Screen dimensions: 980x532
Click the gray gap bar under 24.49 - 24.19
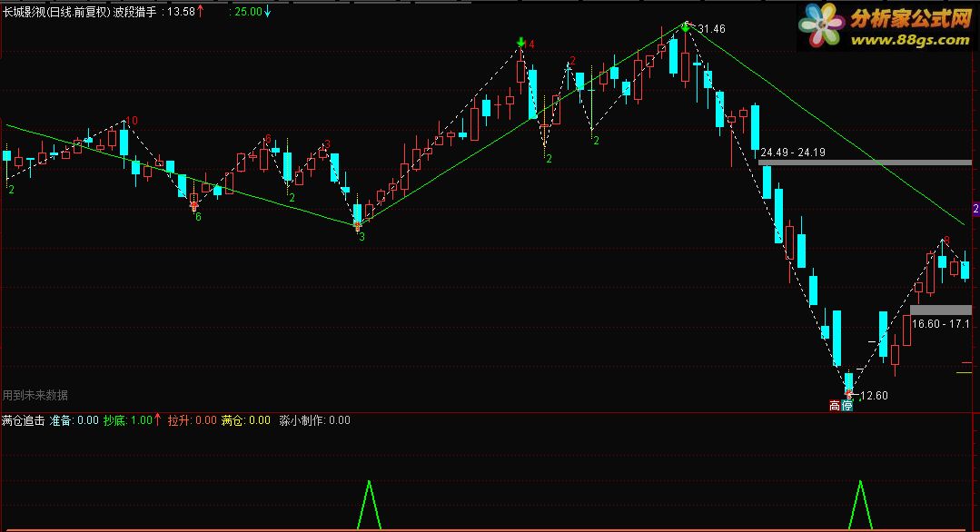pos(865,163)
